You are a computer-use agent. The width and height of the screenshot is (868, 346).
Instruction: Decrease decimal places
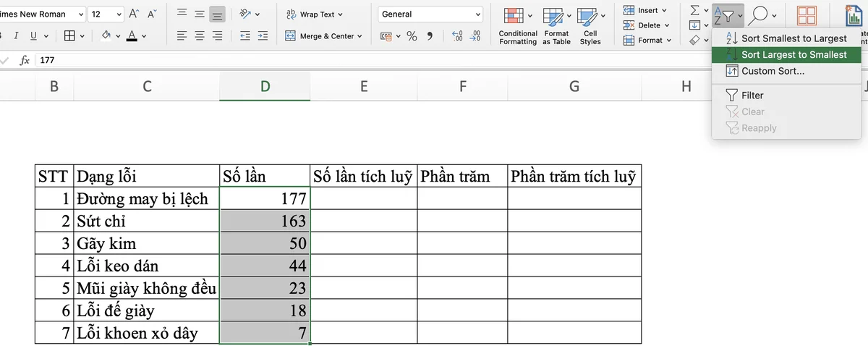(x=475, y=35)
